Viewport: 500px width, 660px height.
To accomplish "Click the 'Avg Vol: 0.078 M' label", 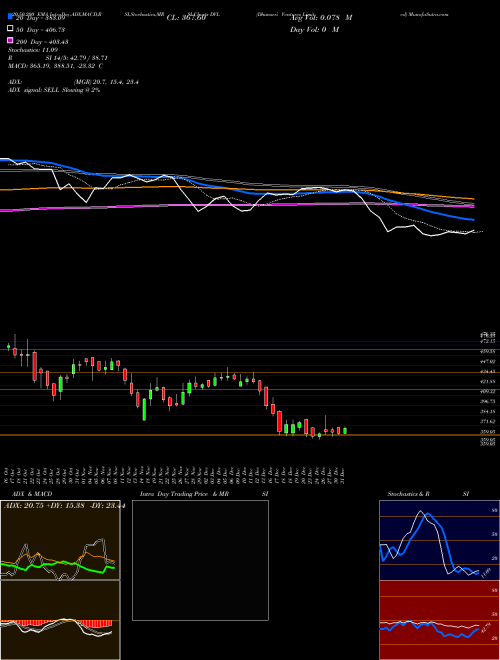I will click(321, 18).
